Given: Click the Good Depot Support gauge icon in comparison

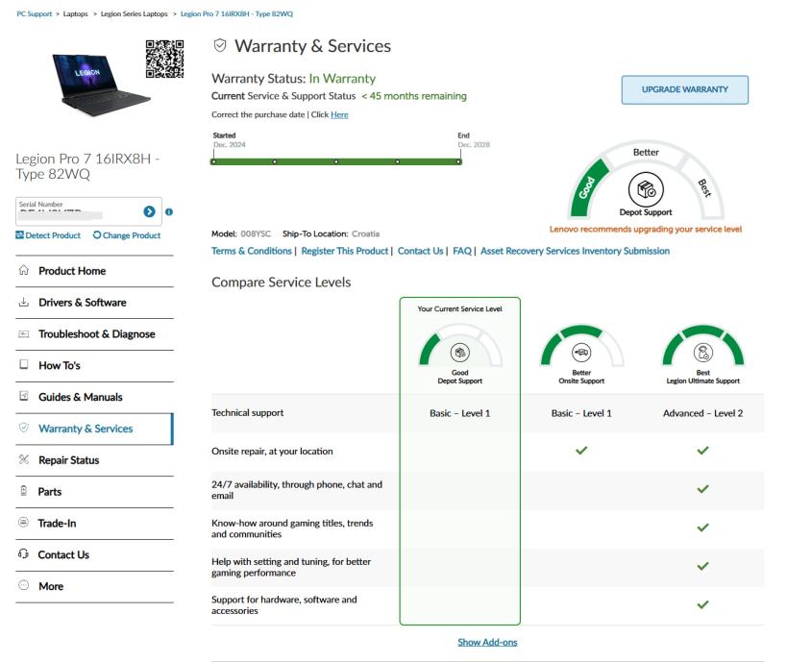Looking at the screenshot, I should [460, 353].
